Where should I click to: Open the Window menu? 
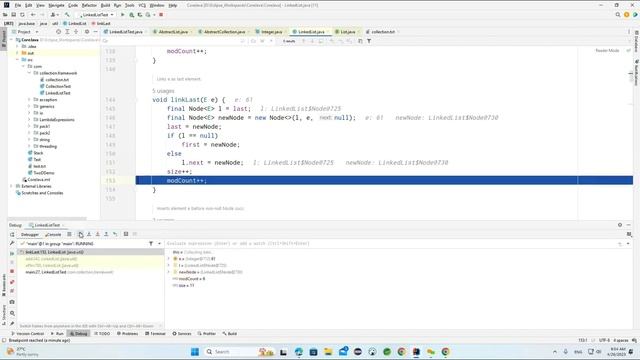click(x=157, y=5)
